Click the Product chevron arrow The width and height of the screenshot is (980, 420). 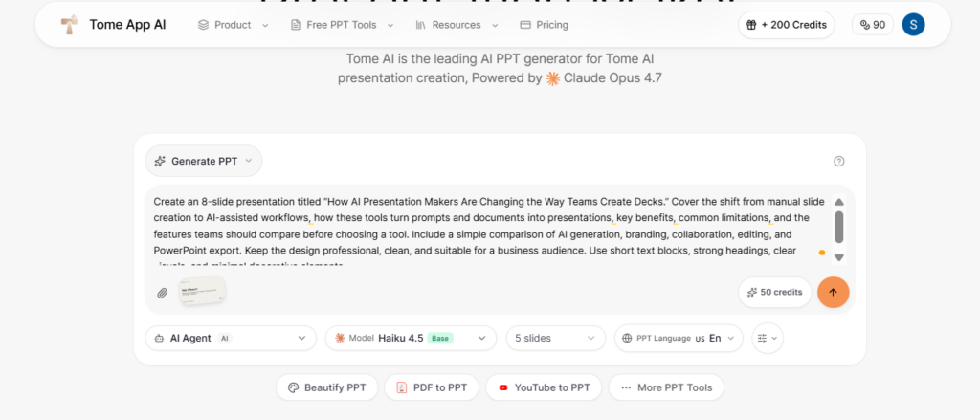(x=265, y=26)
